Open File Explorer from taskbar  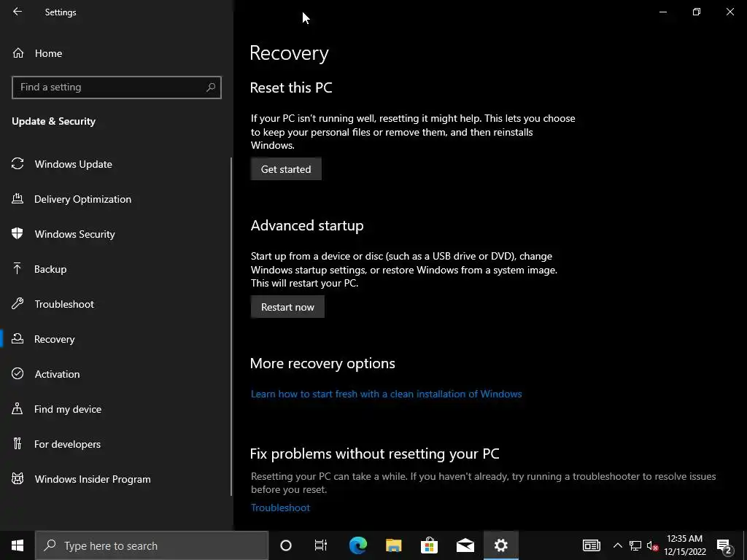(x=393, y=545)
